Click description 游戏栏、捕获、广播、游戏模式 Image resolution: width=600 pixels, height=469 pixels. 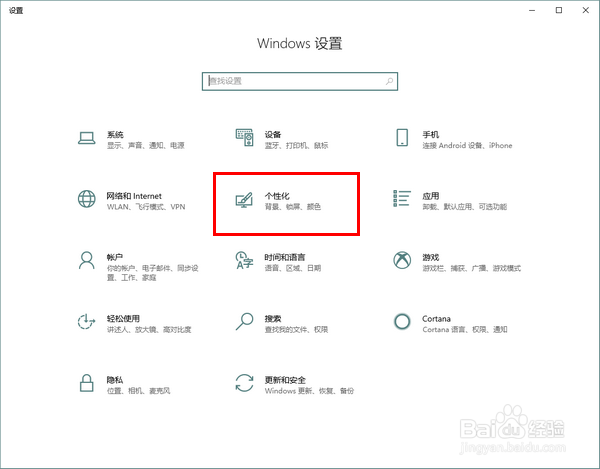(471, 268)
